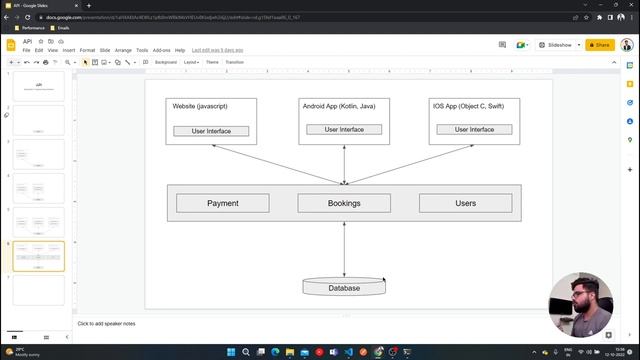Open the Help menu
Viewport: 640px width, 360px height.
(180, 50)
